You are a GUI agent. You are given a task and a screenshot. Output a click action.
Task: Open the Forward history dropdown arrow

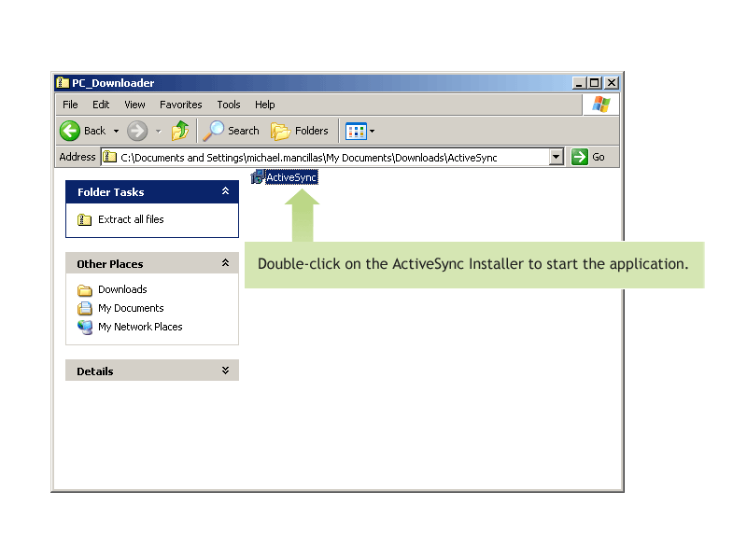[x=158, y=131]
